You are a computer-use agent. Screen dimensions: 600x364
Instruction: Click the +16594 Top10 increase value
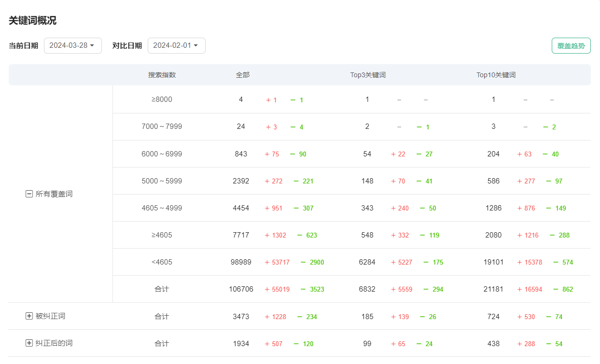[x=530, y=290]
